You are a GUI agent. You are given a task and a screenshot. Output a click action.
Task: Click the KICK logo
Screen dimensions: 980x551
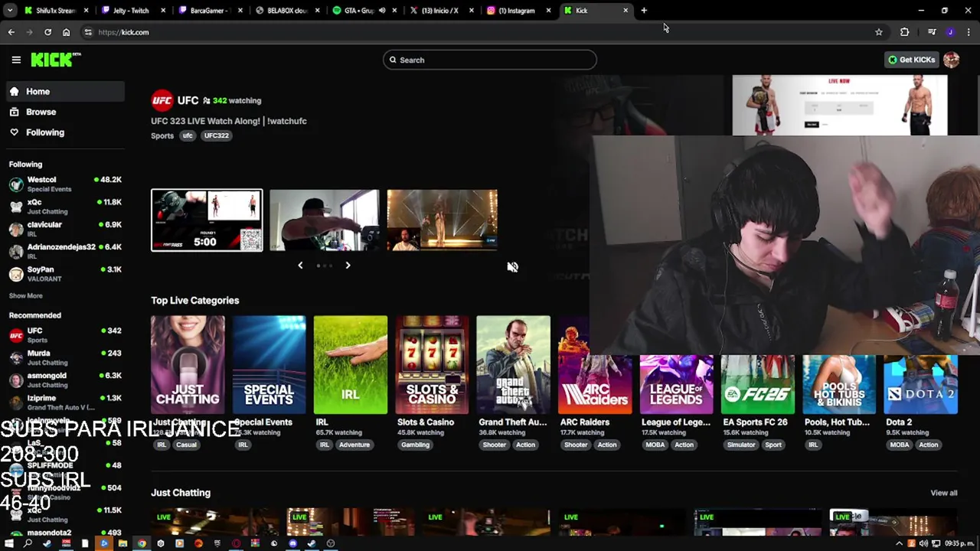pyautogui.click(x=55, y=60)
